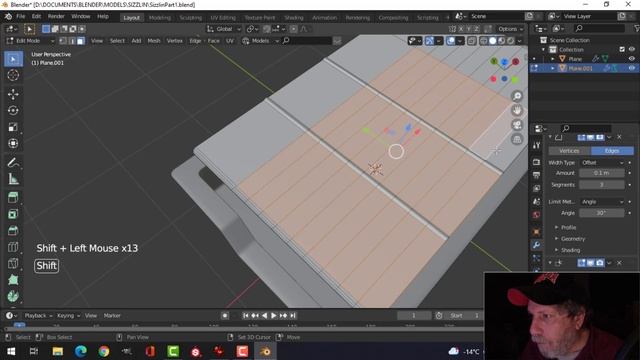This screenshot has width=640, height=360.
Task: Switch orthographic/perspective grid icon
Action: [517, 139]
